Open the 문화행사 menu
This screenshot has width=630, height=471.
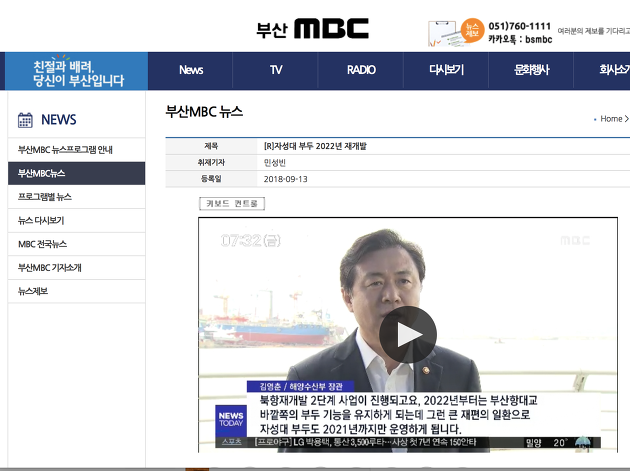tap(531, 70)
